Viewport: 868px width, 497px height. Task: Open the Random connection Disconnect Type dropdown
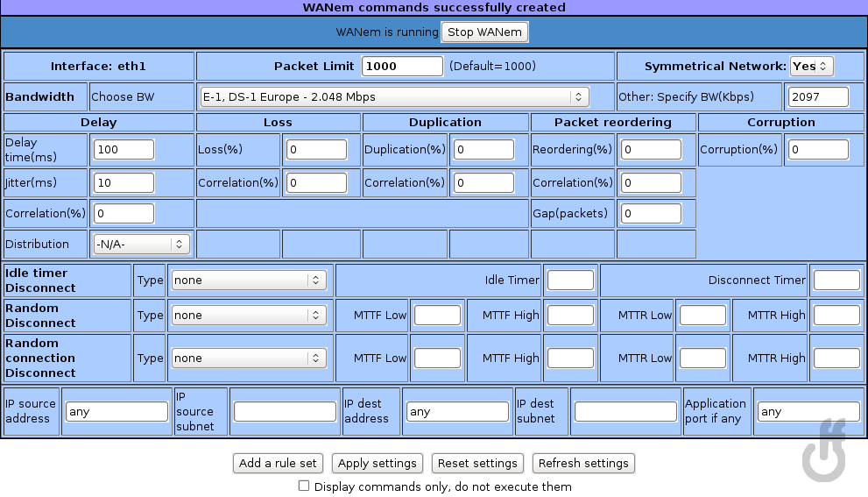point(249,359)
